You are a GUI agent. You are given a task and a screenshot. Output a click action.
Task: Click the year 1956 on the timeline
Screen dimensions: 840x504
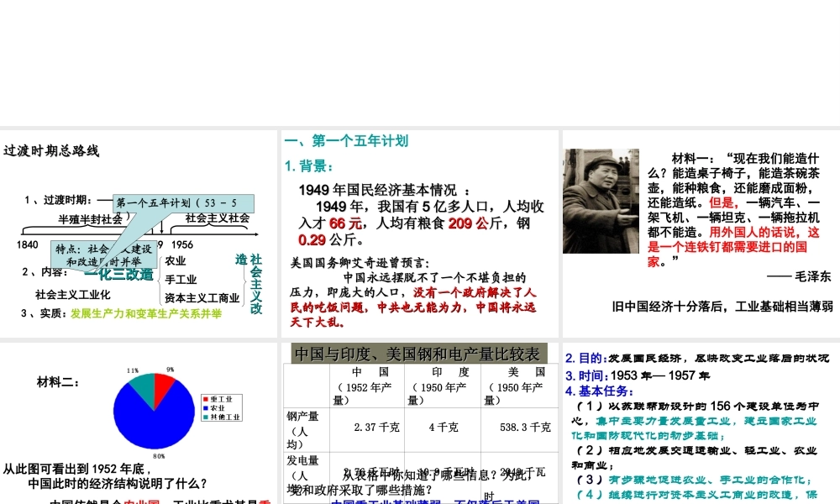pyautogui.click(x=182, y=244)
